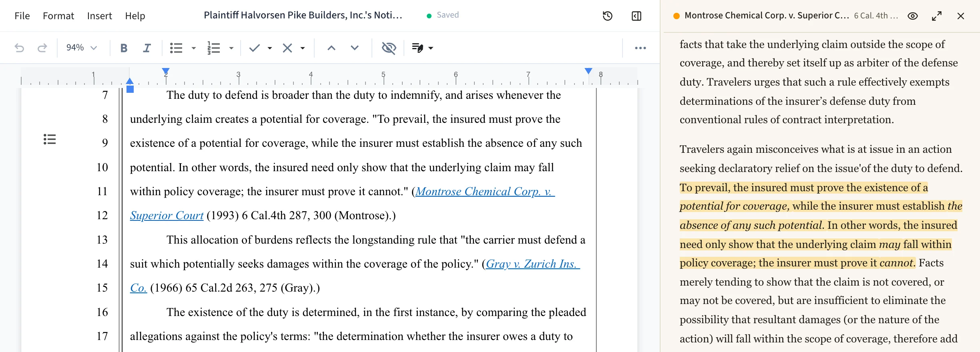Go to previous change with up chevron
The width and height of the screenshot is (980, 352).
coord(331,48)
